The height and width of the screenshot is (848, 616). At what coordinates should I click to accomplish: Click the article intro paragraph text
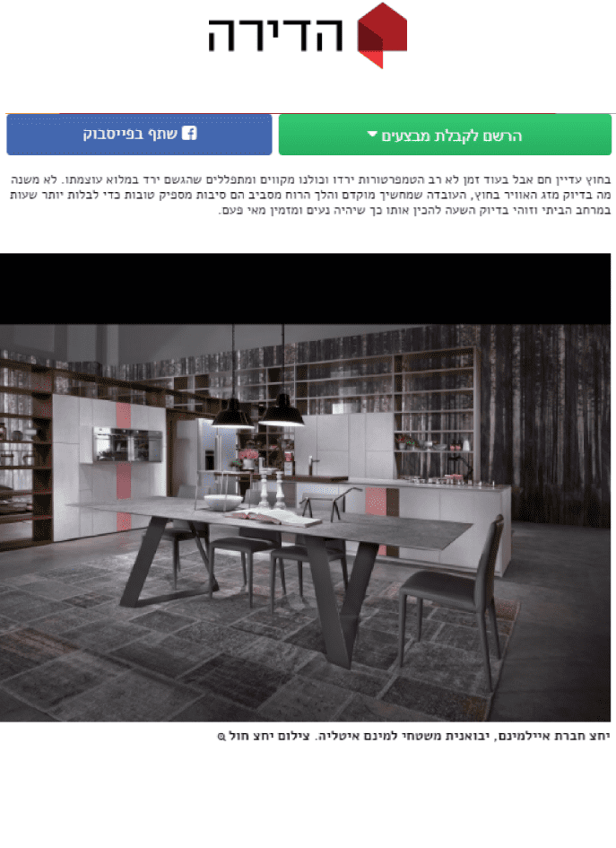pyautogui.click(x=309, y=195)
